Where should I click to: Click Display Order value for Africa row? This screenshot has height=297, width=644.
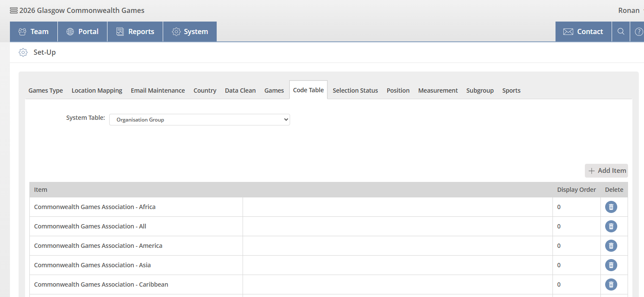point(559,207)
